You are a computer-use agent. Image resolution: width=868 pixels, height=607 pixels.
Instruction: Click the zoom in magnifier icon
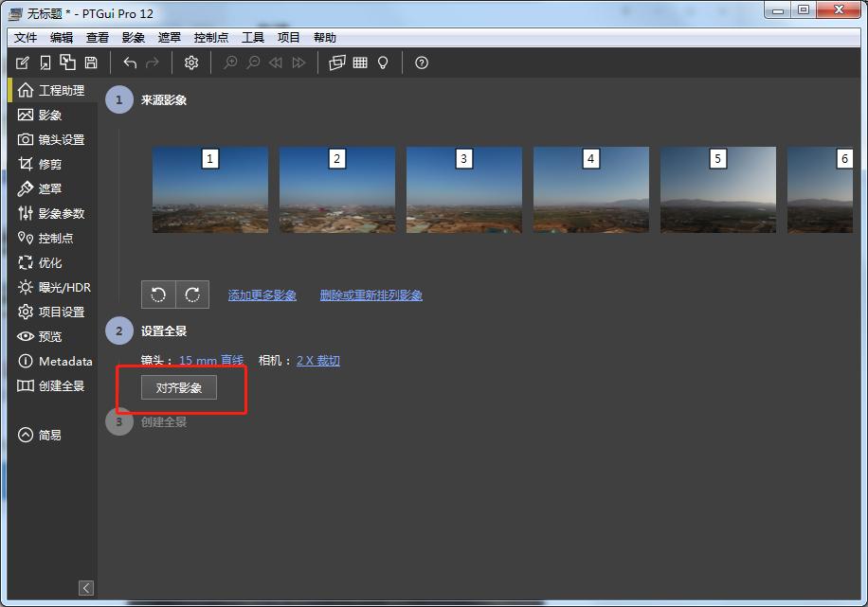230,62
